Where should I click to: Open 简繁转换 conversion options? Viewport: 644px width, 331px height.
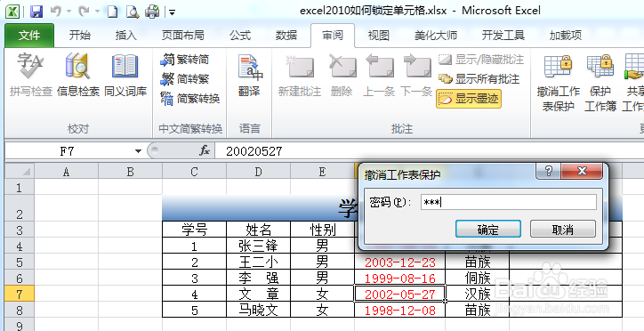coord(189,99)
